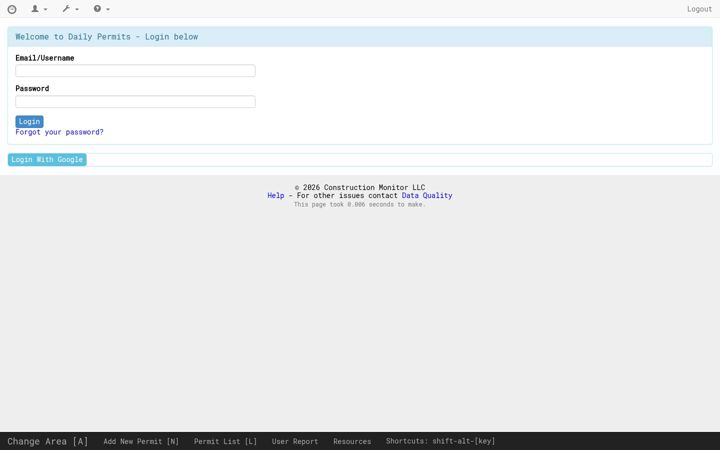Open Permit List [L]
The height and width of the screenshot is (450, 720).
225,441
